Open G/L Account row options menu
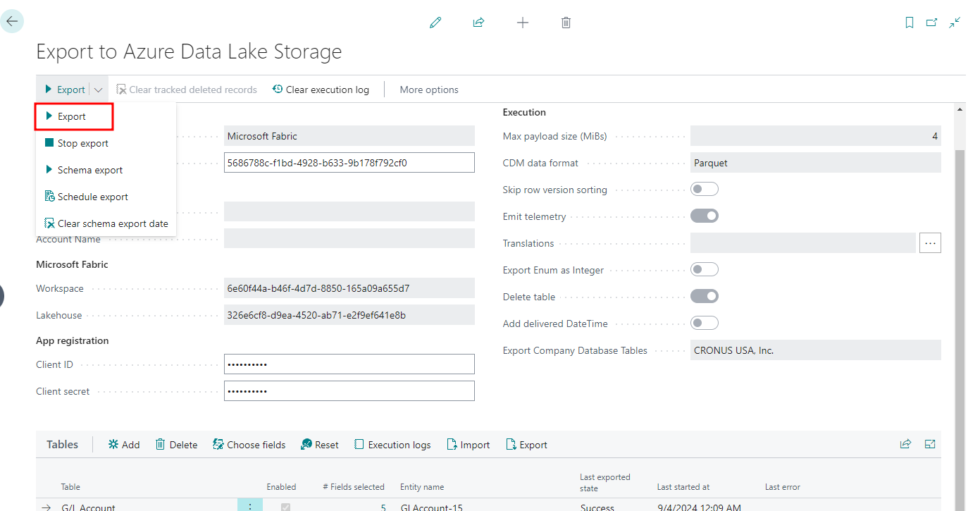This screenshot has height=511, width=980. (x=250, y=505)
